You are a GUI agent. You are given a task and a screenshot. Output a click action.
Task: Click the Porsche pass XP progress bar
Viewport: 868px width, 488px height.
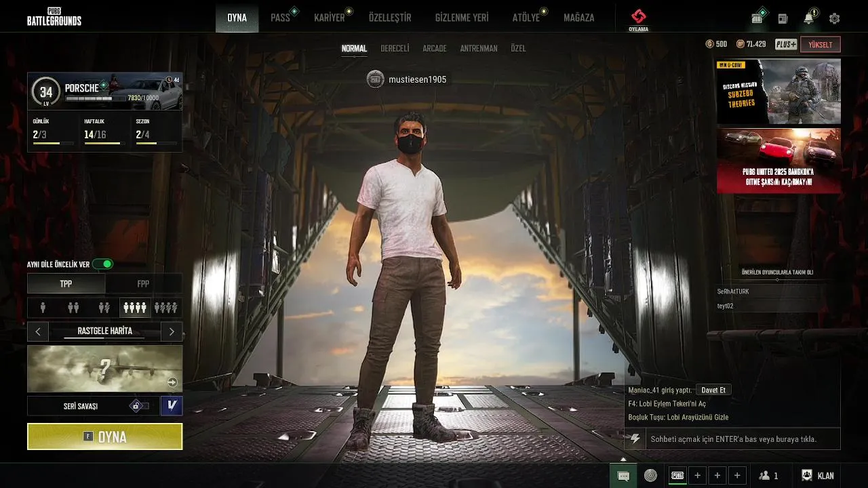pos(96,98)
